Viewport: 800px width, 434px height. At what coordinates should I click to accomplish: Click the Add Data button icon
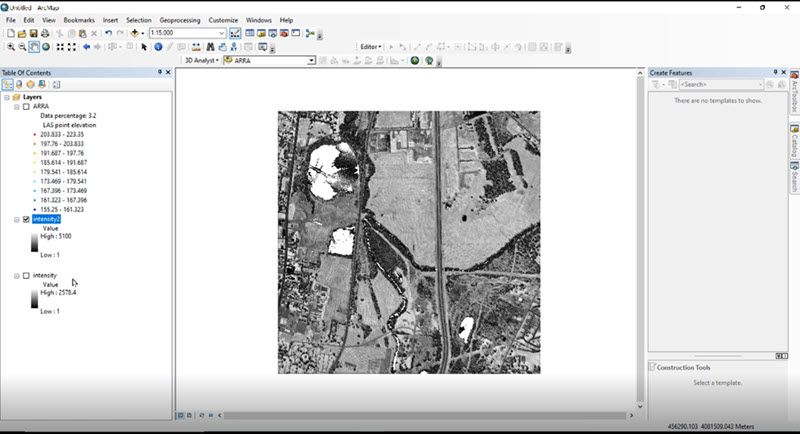pyautogui.click(x=135, y=33)
